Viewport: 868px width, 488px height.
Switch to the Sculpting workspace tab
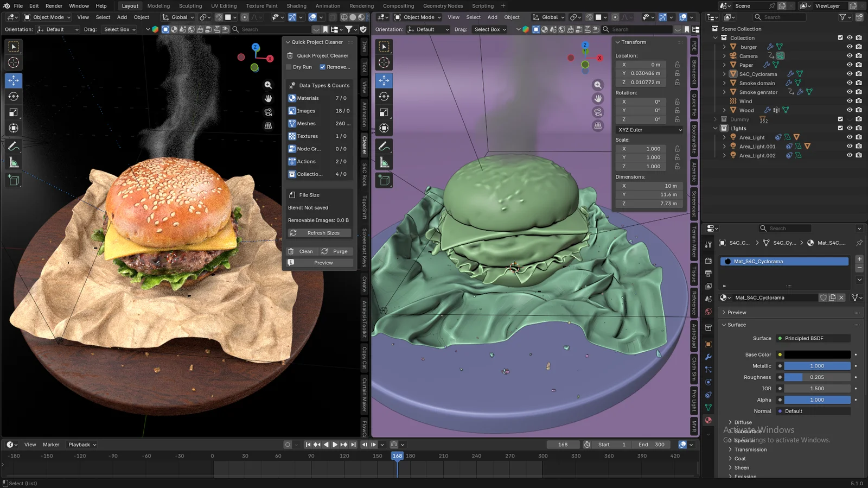[190, 6]
